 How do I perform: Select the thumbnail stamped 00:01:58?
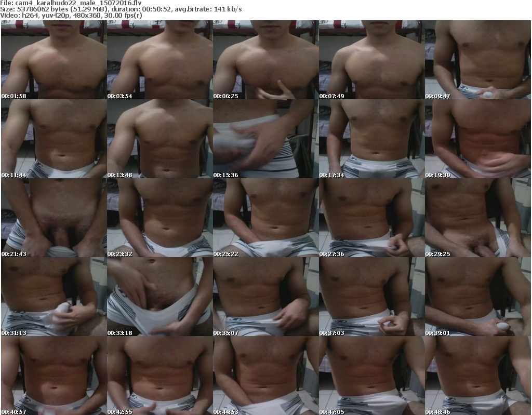[54, 60]
